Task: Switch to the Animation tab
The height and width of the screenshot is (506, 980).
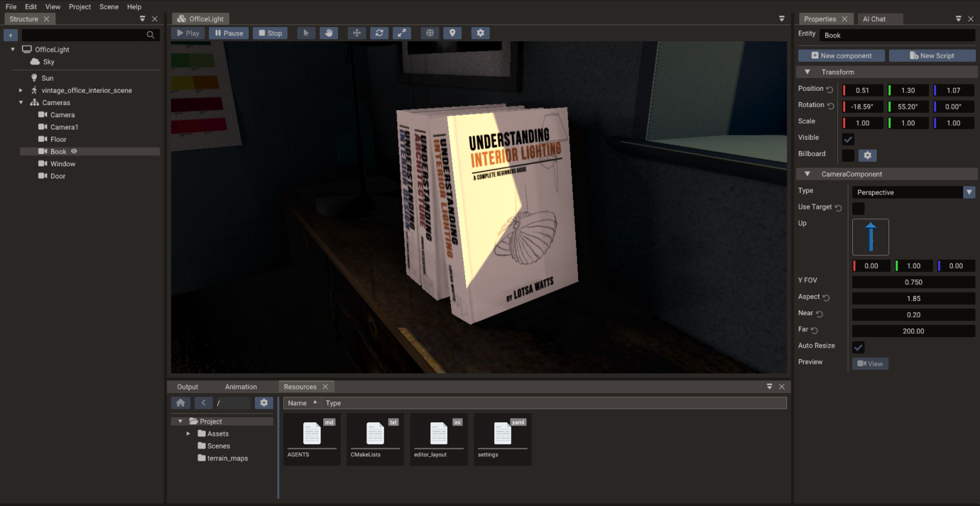Action: click(241, 387)
